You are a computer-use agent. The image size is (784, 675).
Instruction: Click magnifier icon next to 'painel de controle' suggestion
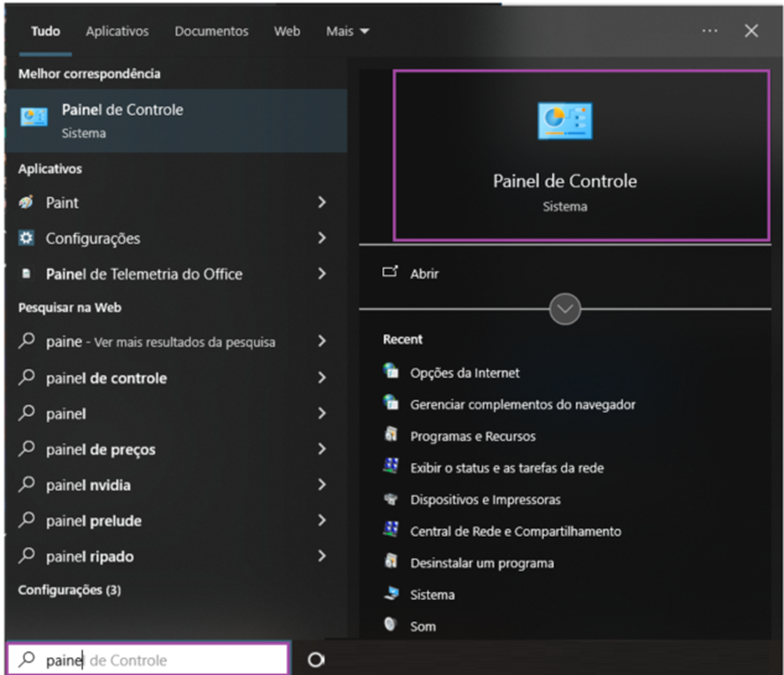coord(27,377)
